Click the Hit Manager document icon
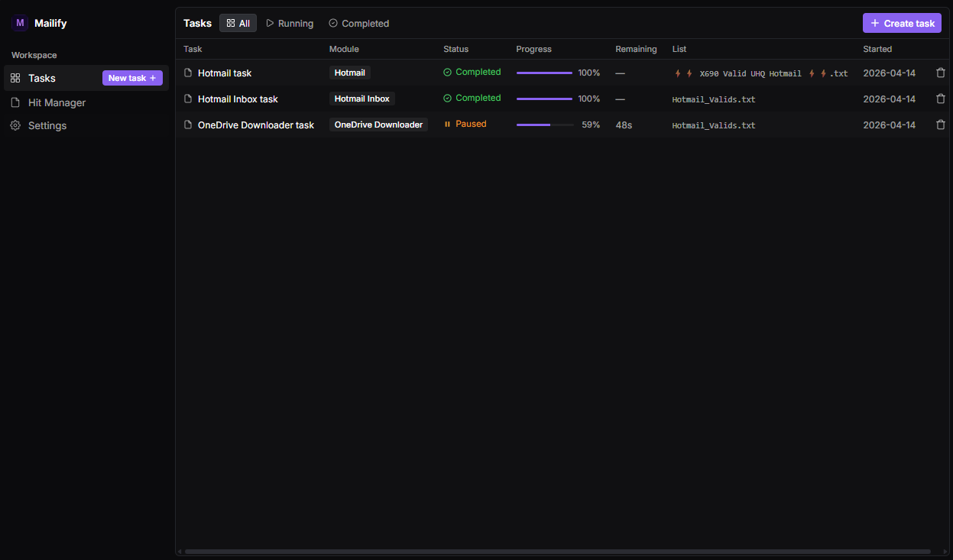Viewport: 953px width, 560px height. click(15, 102)
